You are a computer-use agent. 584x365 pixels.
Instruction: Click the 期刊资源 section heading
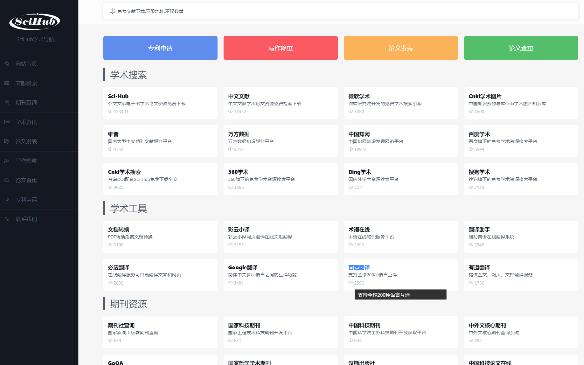coord(128,304)
